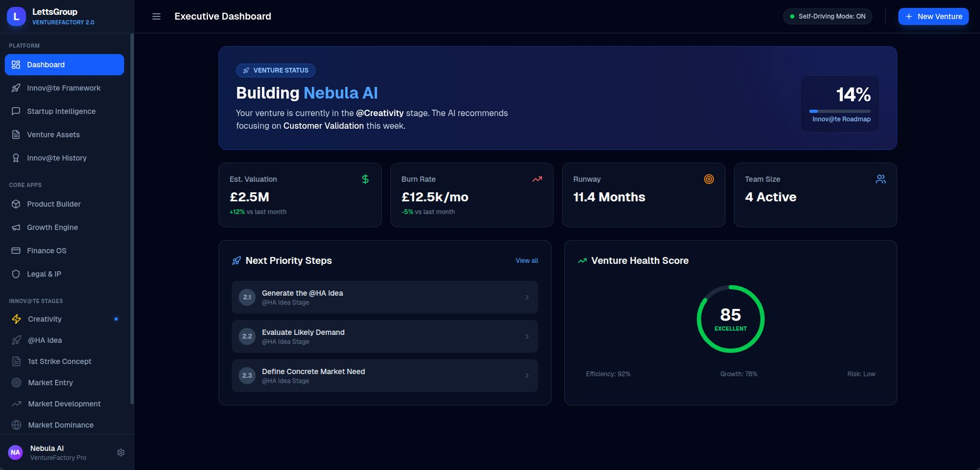The image size is (980, 470).
Task: Click the rocket icon beside Next Priority Steps
Action: (237, 261)
